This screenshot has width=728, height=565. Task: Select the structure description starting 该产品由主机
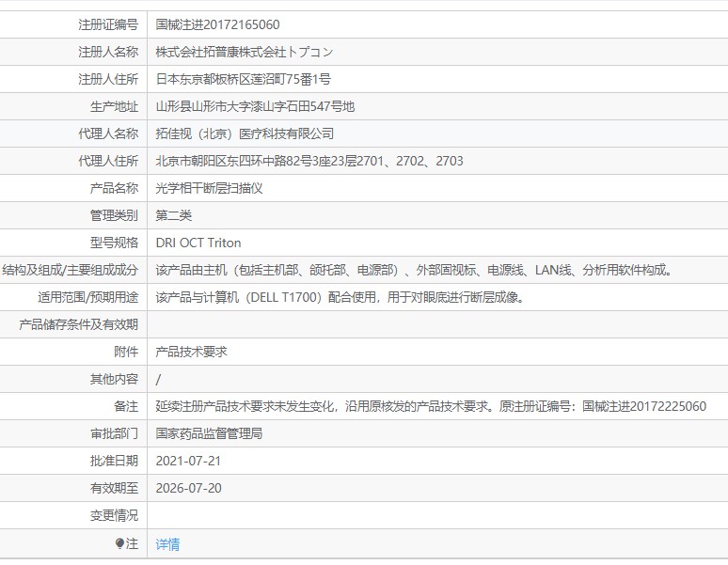coord(414,270)
